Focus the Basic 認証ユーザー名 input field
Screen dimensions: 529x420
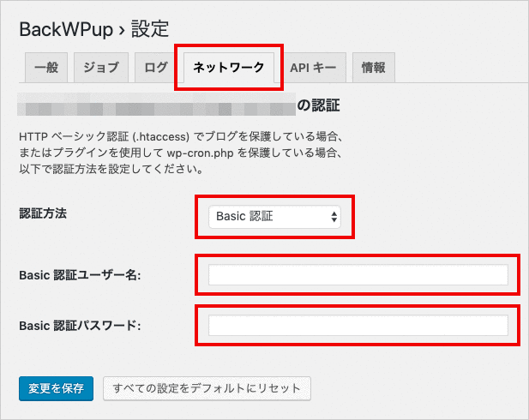coord(358,275)
